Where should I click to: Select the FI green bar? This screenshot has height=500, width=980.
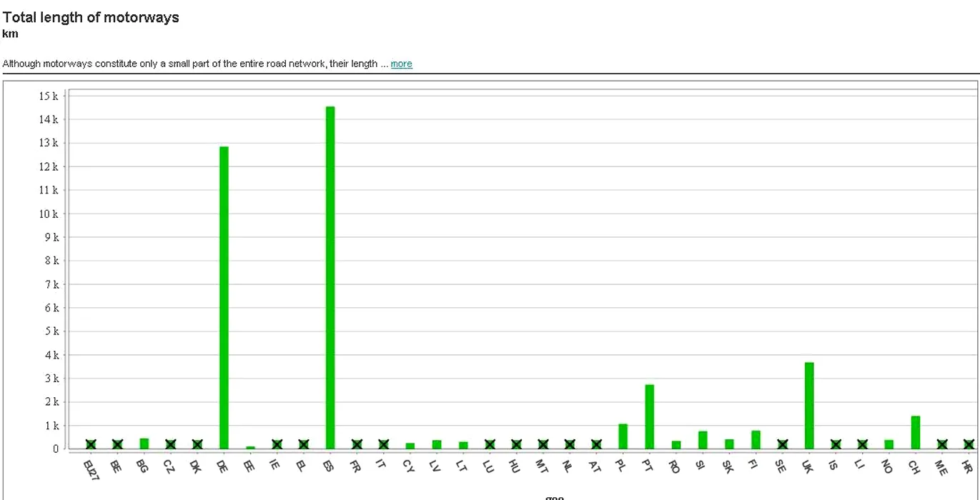756,439
